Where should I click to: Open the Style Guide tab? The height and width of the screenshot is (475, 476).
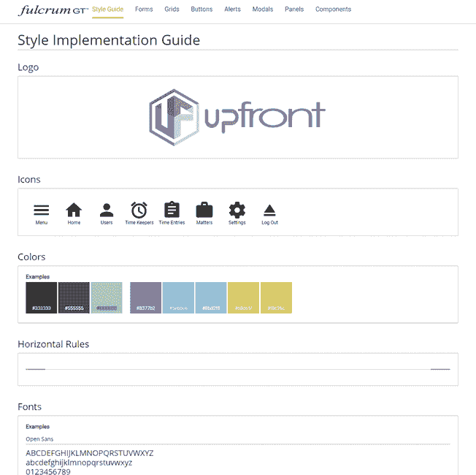point(108,9)
